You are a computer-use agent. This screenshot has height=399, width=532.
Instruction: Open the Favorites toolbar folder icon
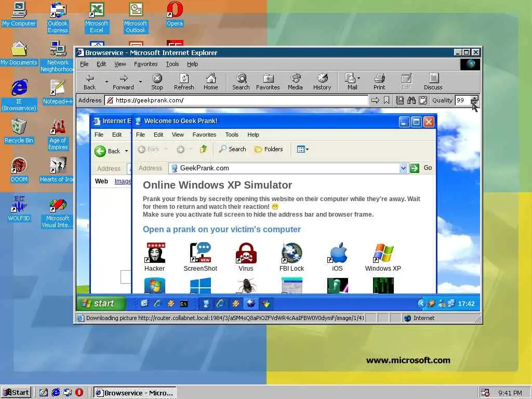point(268,82)
